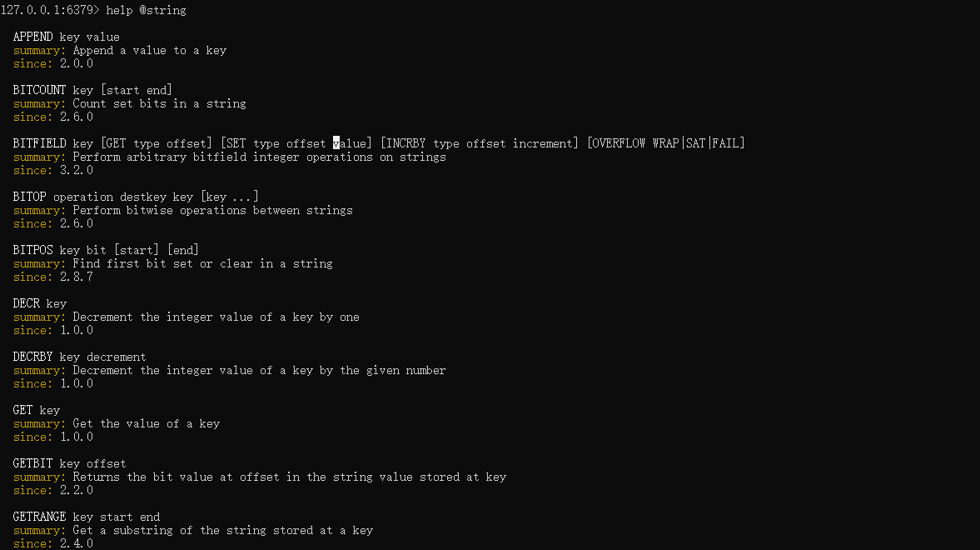The width and height of the screenshot is (980, 550).
Task: Click the highlighted cursor on 'value'
Action: point(336,143)
